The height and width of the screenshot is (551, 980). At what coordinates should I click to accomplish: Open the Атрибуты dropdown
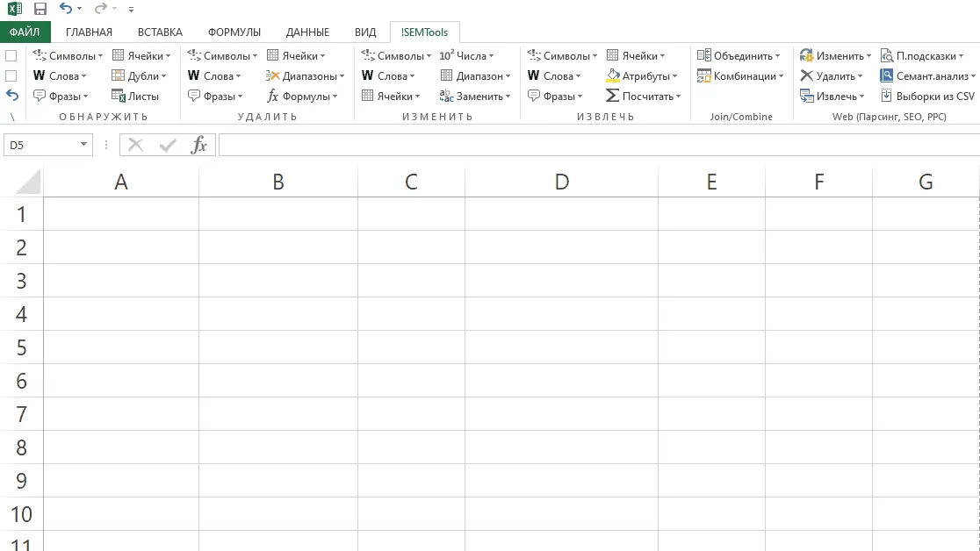tap(642, 75)
